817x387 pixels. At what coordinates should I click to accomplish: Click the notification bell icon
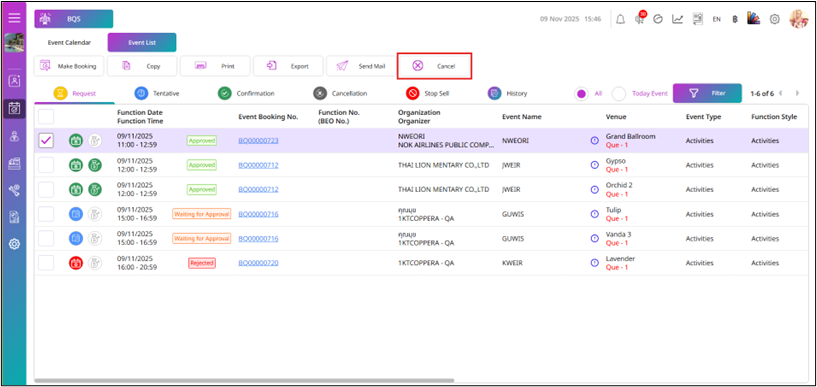pos(620,19)
